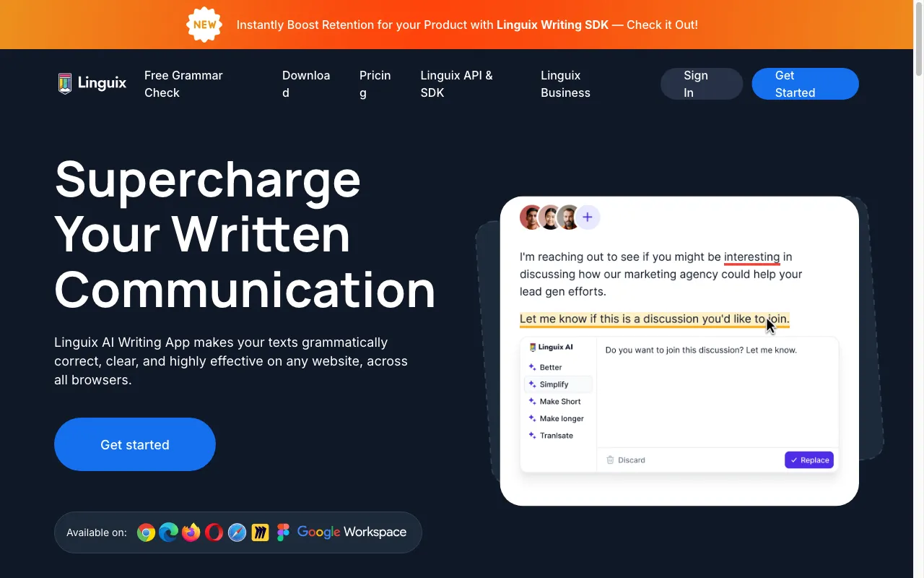924x578 pixels.
Task: Select the Simplify rewrite option
Action: pyautogui.click(x=558, y=384)
